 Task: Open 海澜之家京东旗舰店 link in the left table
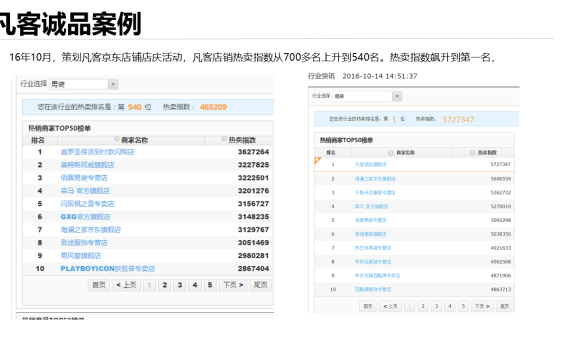91,230
